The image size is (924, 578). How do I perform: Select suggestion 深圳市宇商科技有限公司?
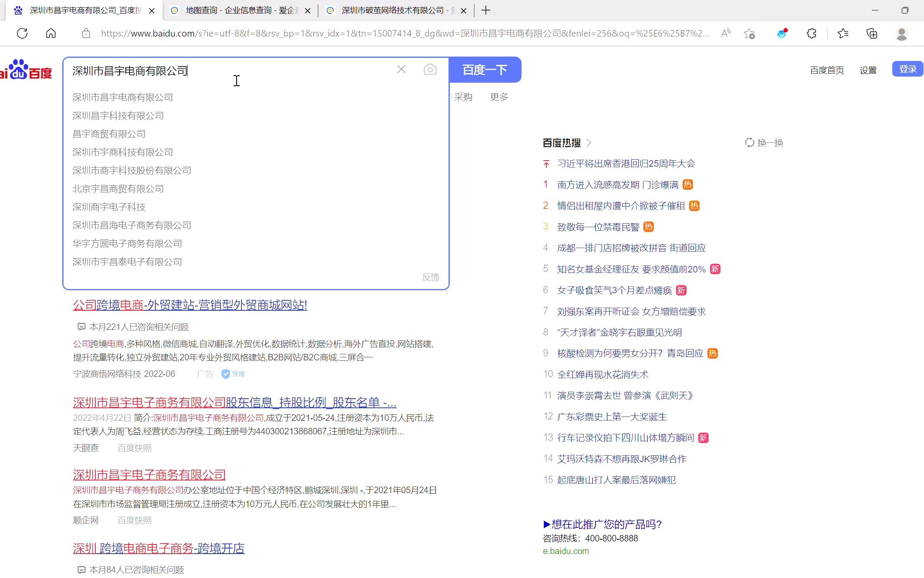pyautogui.click(x=123, y=152)
